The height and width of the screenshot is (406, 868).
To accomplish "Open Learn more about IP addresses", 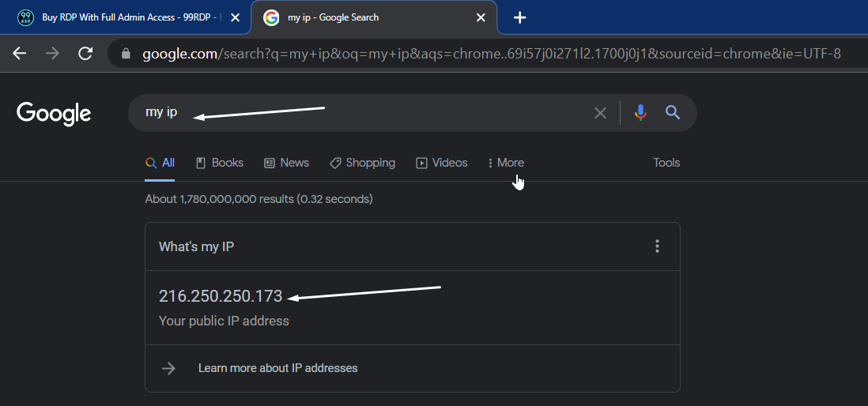I will pyautogui.click(x=277, y=368).
